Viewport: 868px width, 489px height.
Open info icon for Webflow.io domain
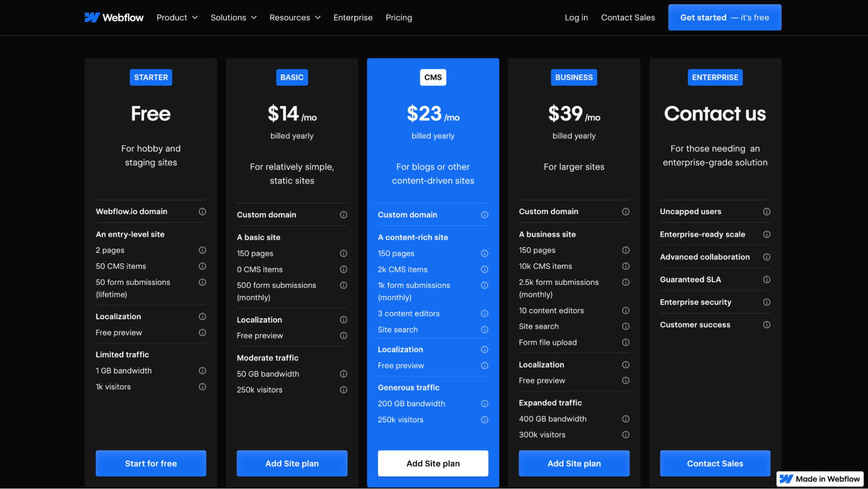click(202, 211)
